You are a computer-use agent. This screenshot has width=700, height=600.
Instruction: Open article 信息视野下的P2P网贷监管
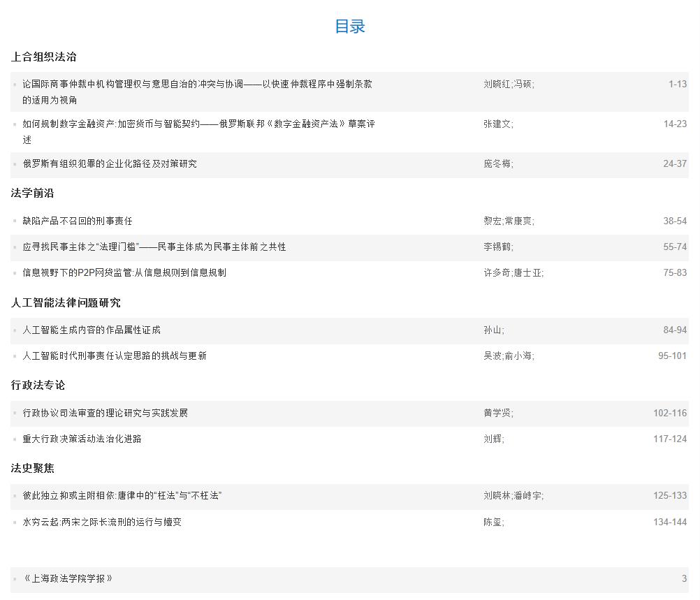pyautogui.click(x=124, y=273)
